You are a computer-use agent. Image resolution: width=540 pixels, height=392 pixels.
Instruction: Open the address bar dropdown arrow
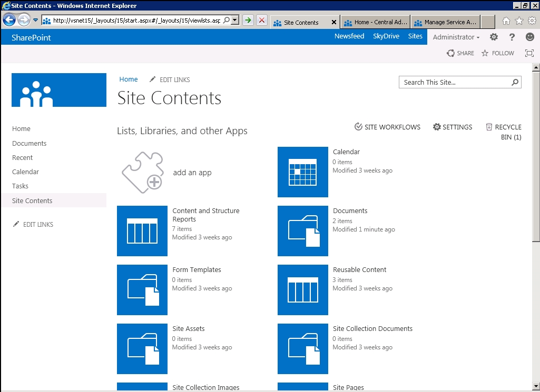[235, 21]
